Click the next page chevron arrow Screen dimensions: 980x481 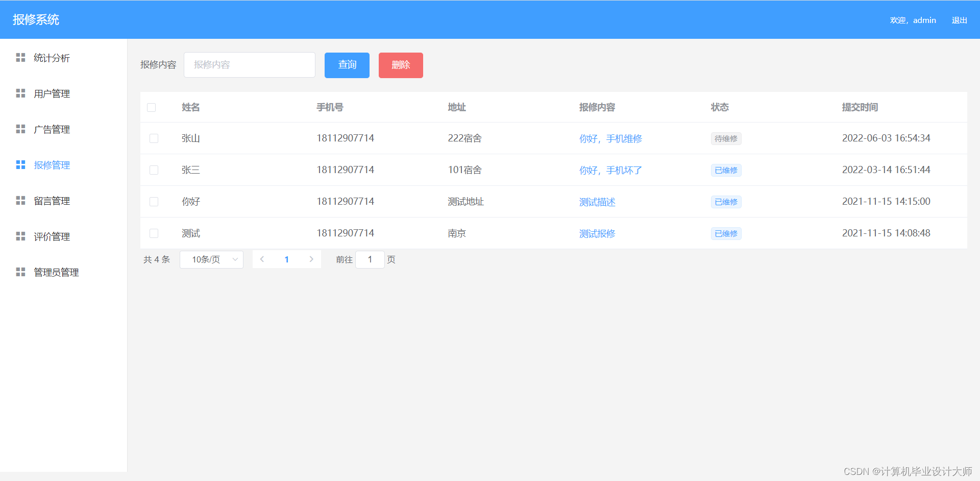311,259
